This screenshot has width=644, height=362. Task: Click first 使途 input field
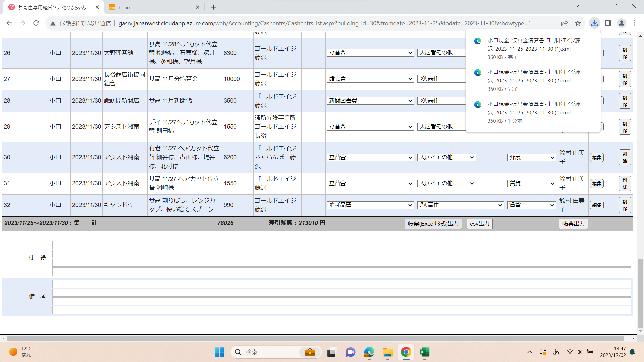pyautogui.click(x=341, y=245)
